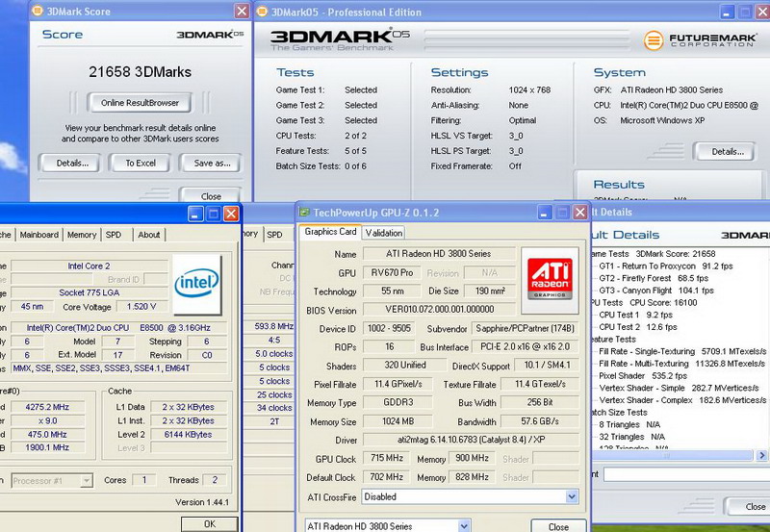Select 8 Triangles batch test row
Screen dimensions: 770x532
tap(629, 424)
